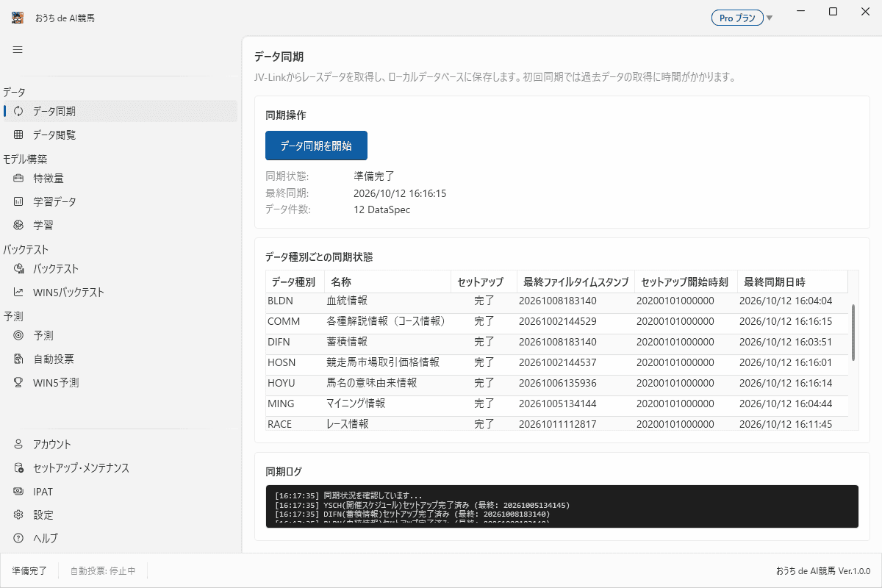Click the Ver.1.0.0 version label
Screen dimensions: 882x588
click(854, 571)
